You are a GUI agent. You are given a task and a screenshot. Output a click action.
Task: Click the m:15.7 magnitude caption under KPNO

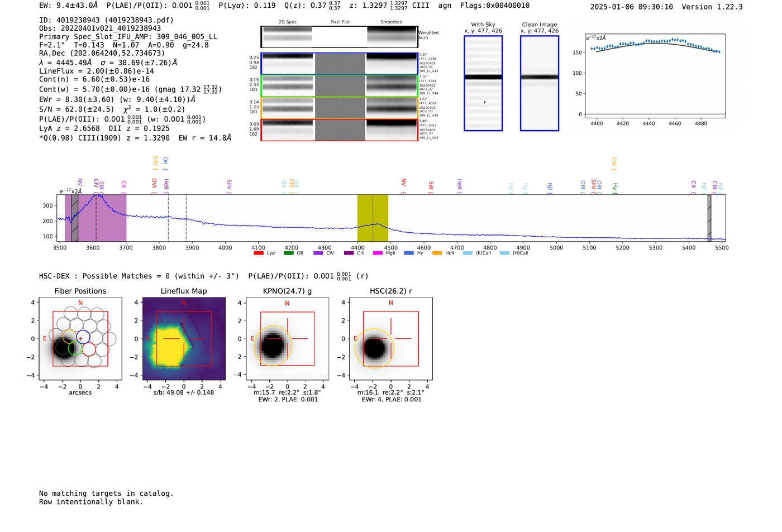pyautogui.click(x=287, y=392)
